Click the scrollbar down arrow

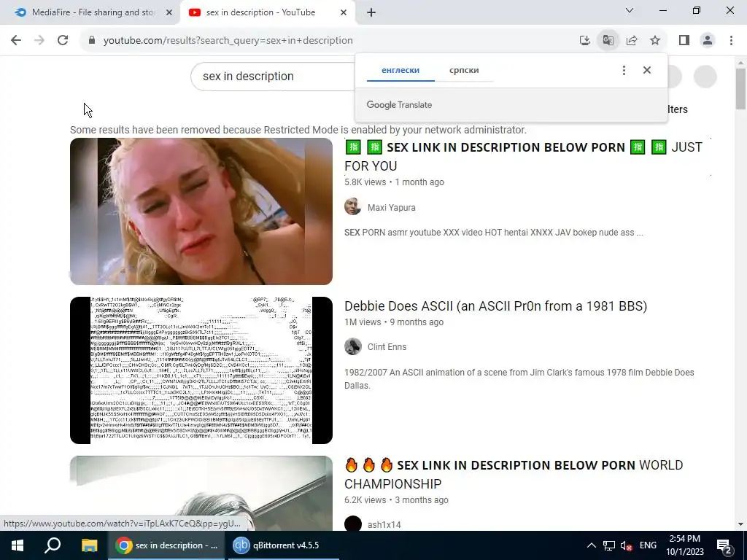(x=740, y=524)
